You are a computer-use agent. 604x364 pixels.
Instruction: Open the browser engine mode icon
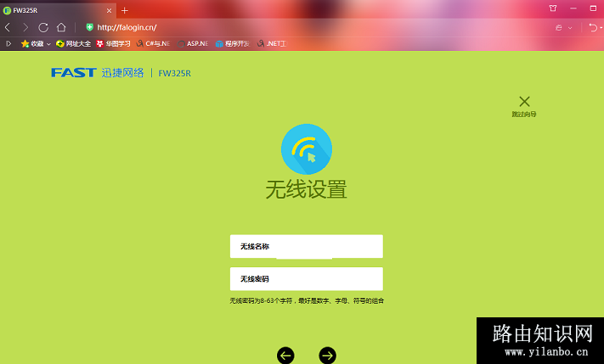pos(558,28)
